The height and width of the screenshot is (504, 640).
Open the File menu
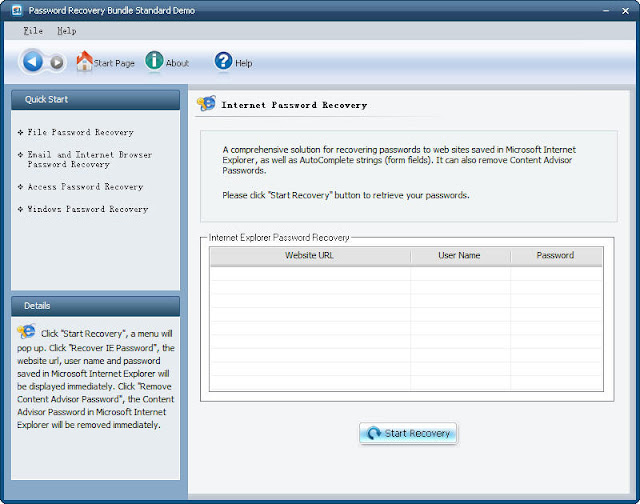point(33,31)
